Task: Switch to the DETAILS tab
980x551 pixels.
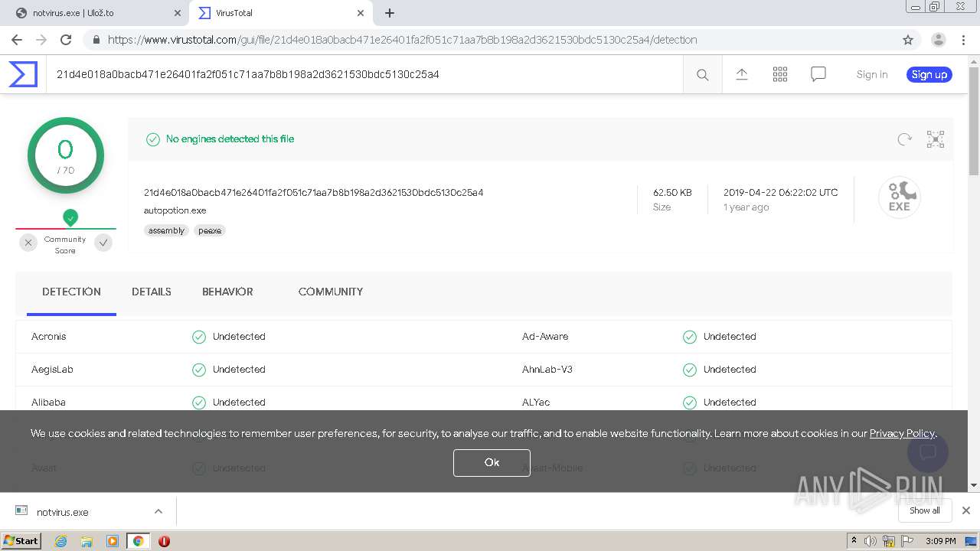Action: [152, 292]
